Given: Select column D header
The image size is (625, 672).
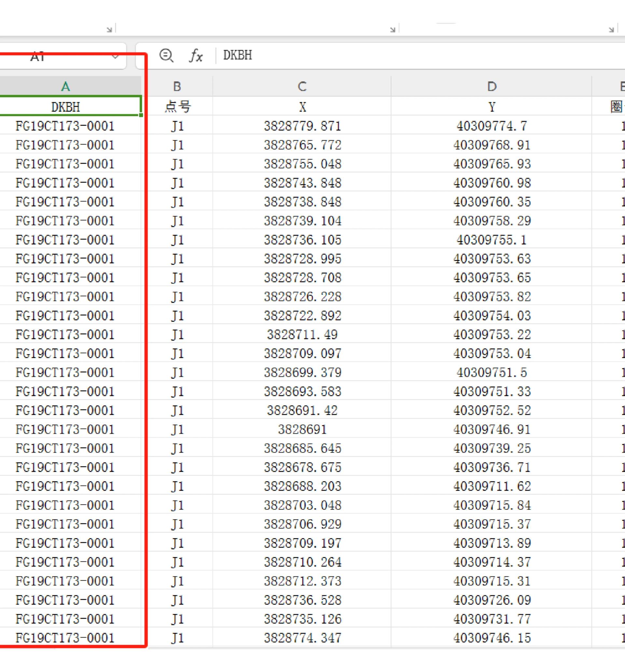Looking at the screenshot, I should 492,87.
